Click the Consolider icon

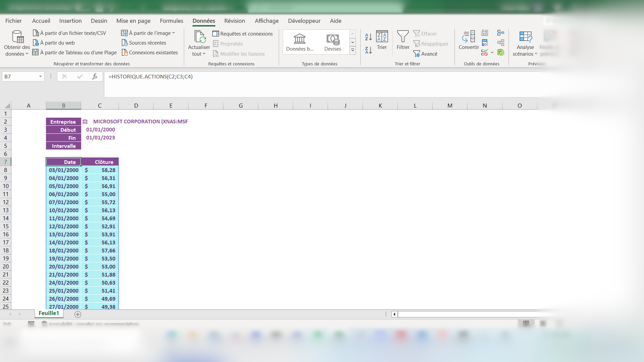[501, 33]
